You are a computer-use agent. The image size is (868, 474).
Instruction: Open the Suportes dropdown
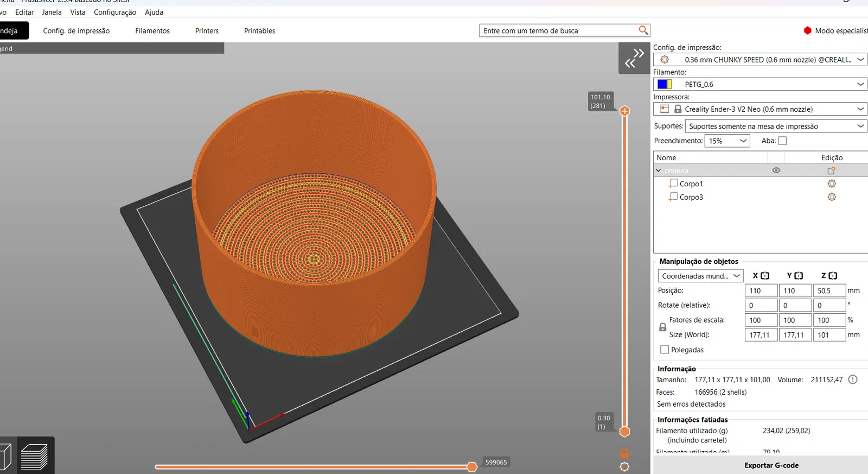click(x=776, y=126)
